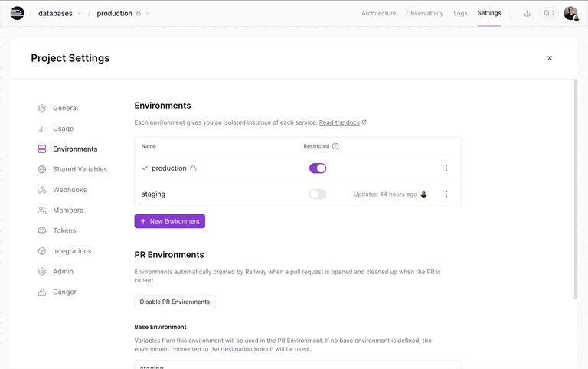
Task: Click the Updated 44 hours ago text
Action: point(385,194)
